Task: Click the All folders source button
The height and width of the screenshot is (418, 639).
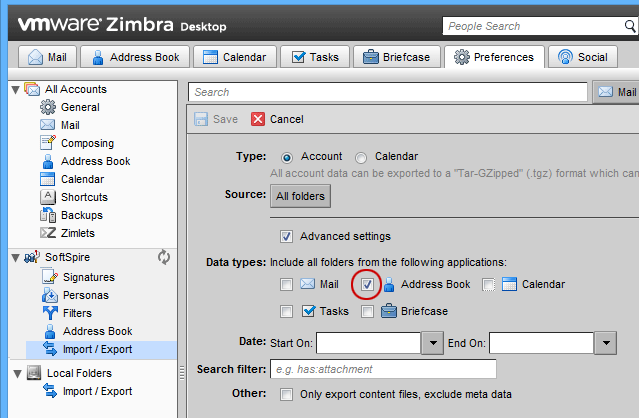Action: point(300,196)
